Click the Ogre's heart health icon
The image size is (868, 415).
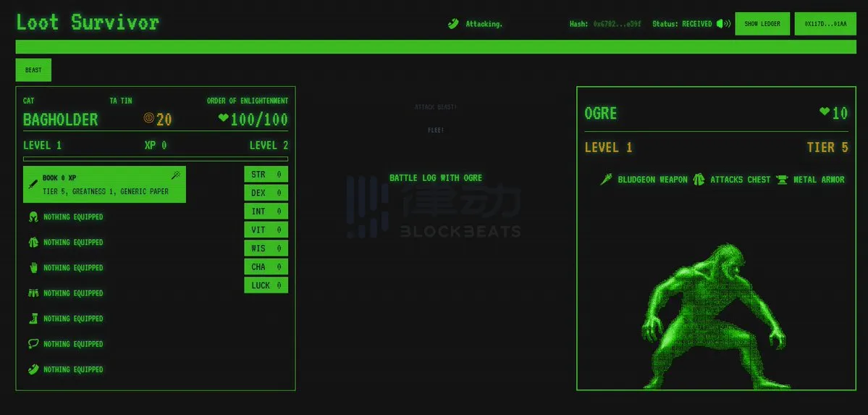(x=825, y=112)
